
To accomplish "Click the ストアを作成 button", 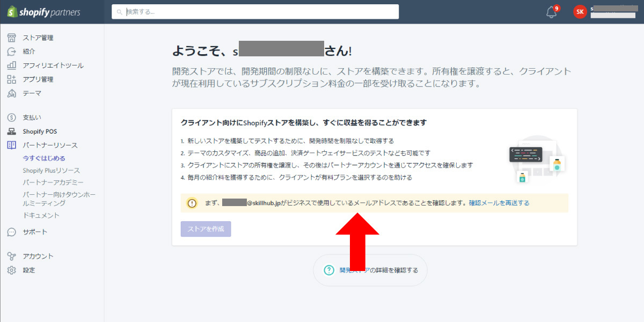I will (x=206, y=229).
